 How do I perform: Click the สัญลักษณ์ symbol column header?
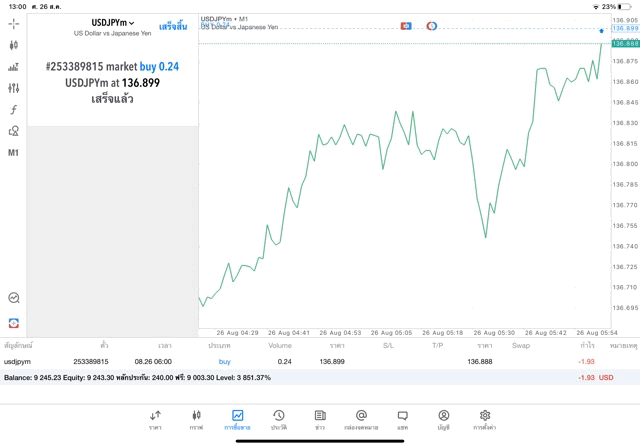[x=18, y=346]
